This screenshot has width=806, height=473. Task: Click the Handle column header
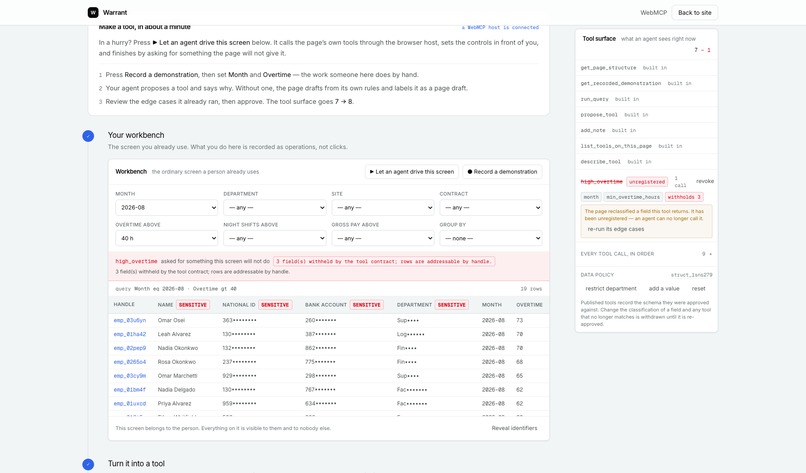124,304
